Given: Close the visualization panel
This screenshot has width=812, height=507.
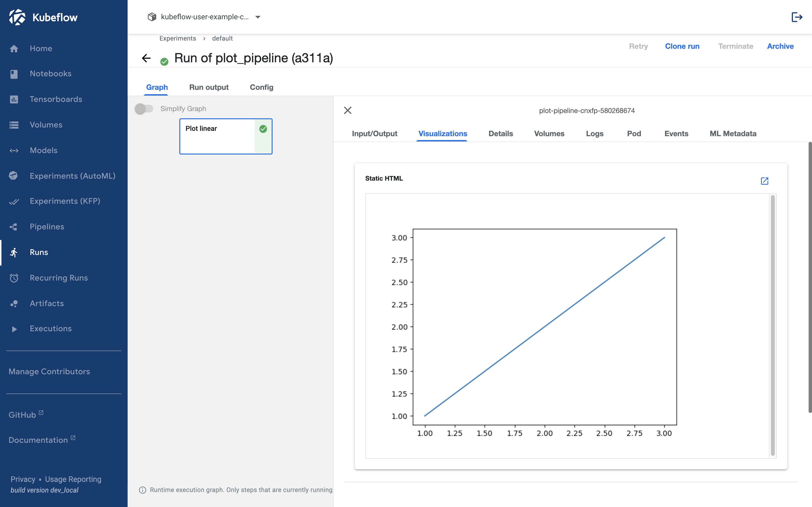Looking at the screenshot, I should [347, 110].
